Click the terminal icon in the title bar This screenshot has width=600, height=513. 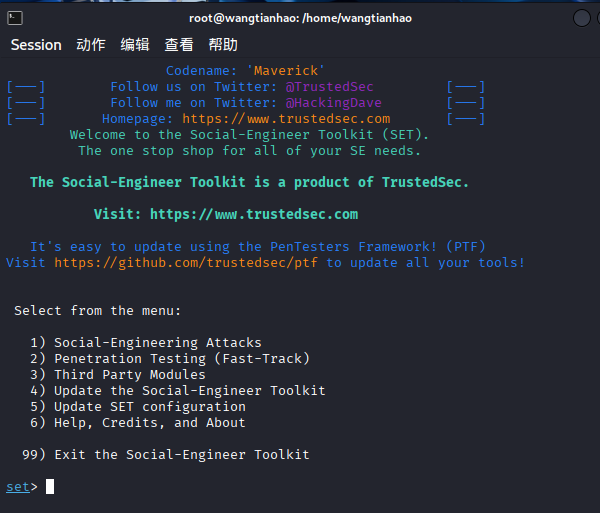coord(14,18)
